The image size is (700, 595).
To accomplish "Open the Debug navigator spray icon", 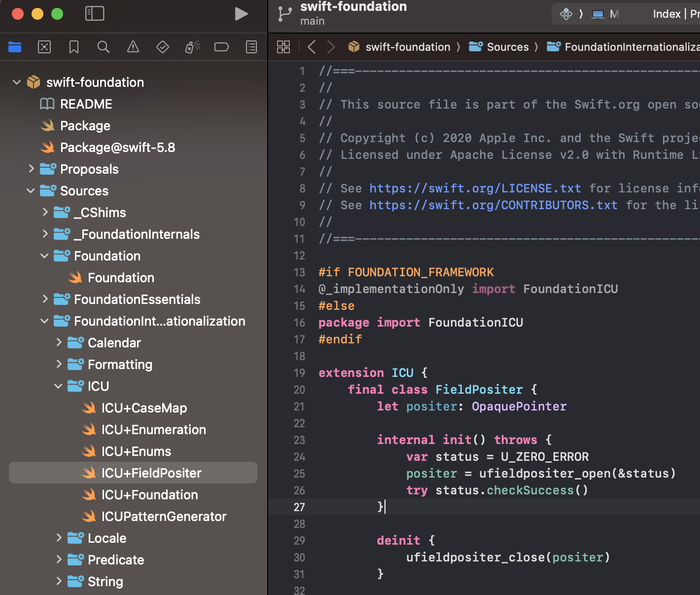I will click(x=192, y=47).
